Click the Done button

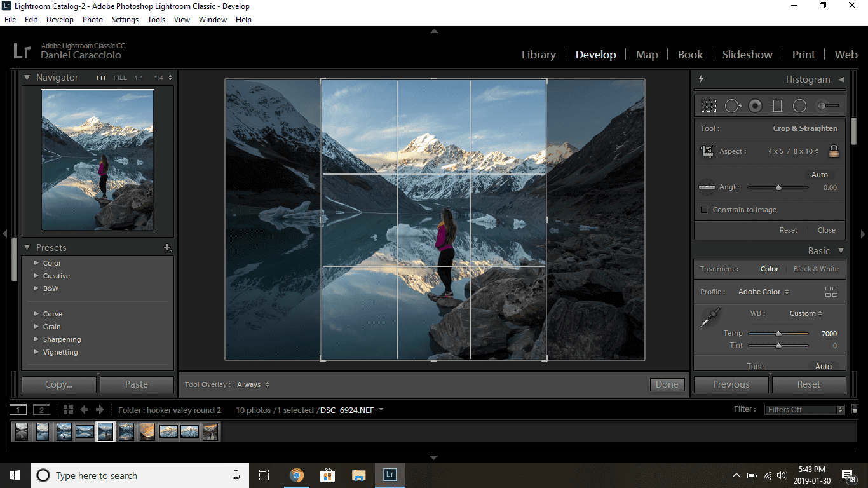(x=667, y=384)
